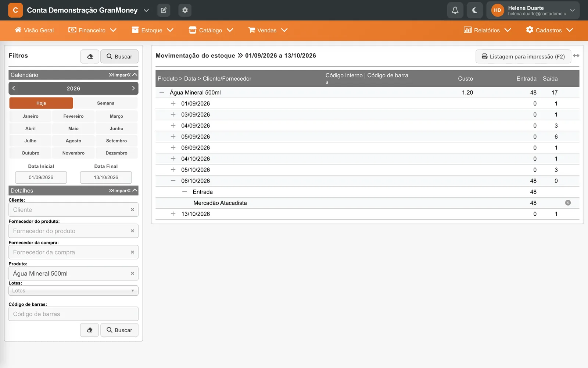The height and width of the screenshot is (368, 588).
Task: Select the Hoje calendar filter
Action: tap(41, 103)
